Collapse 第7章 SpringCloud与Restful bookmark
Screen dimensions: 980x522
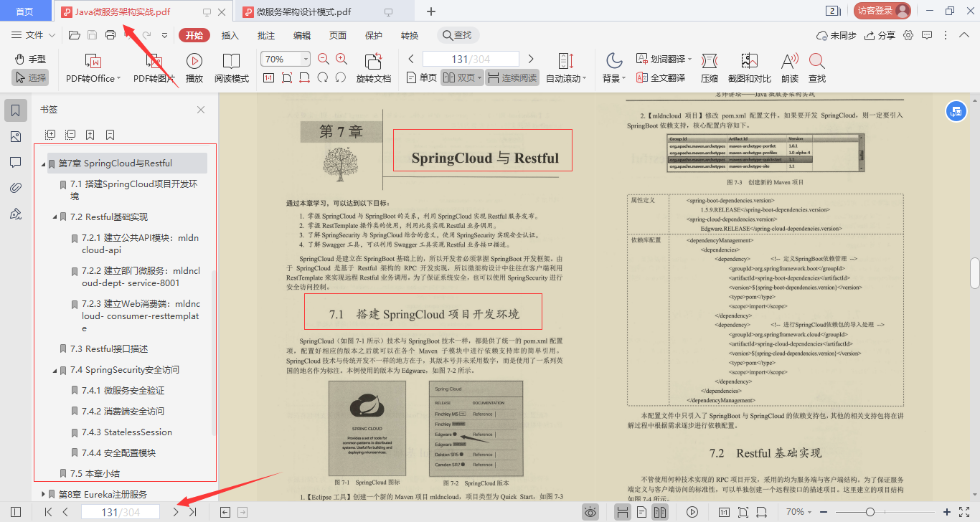pos(44,164)
